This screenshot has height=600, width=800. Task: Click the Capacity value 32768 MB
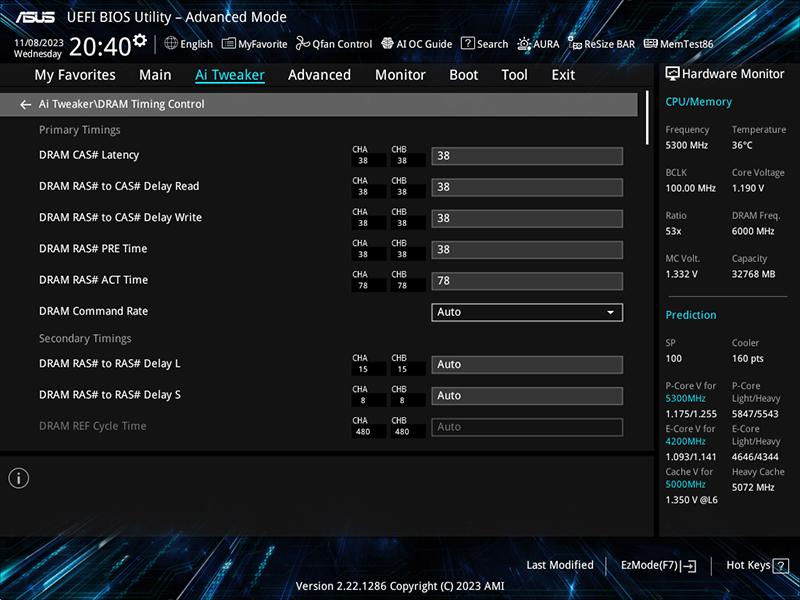tap(754, 274)
